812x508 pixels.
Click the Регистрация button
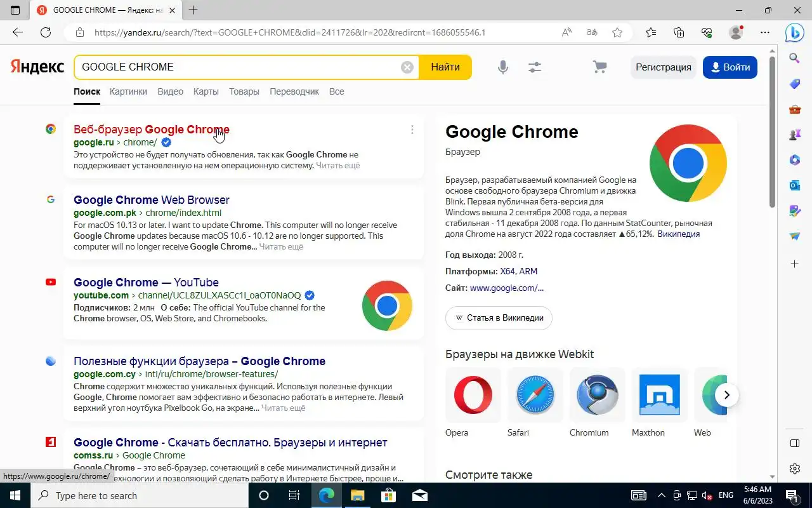click(x=664, y=67)
